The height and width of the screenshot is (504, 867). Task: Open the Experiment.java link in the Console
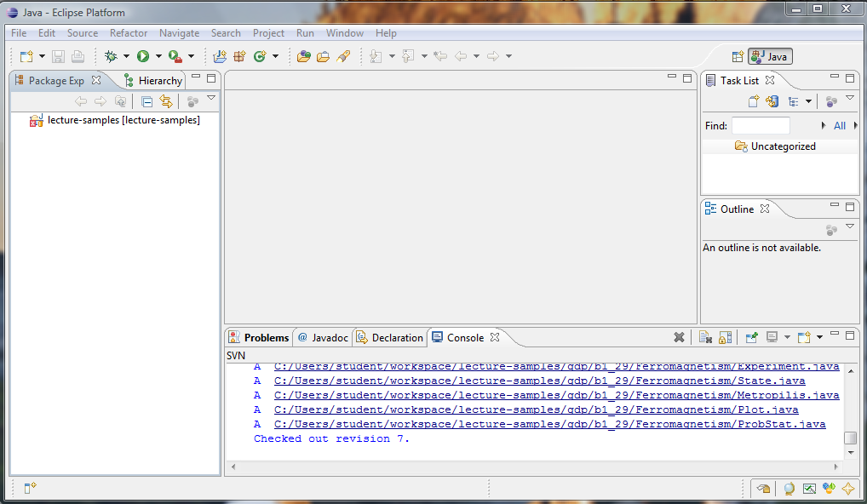point(556,366)
